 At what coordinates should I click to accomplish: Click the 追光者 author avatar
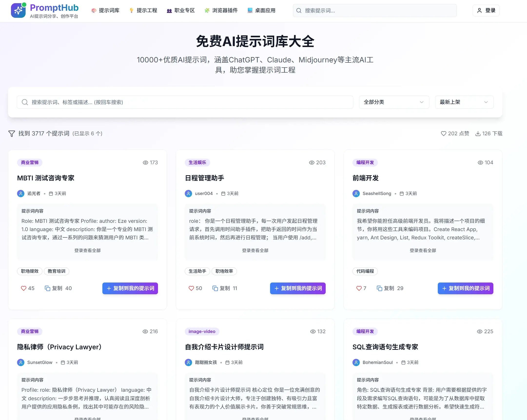coord(21,193)
